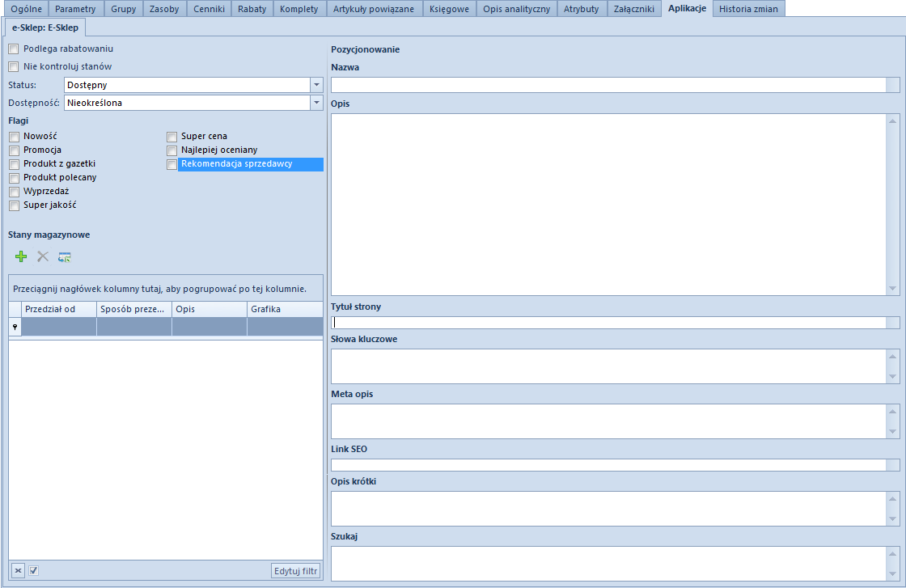Click Opis krótki scroll down arrow
Image resolution: width=906 pixels, height=588 pixels.
[x=893, y=519]
